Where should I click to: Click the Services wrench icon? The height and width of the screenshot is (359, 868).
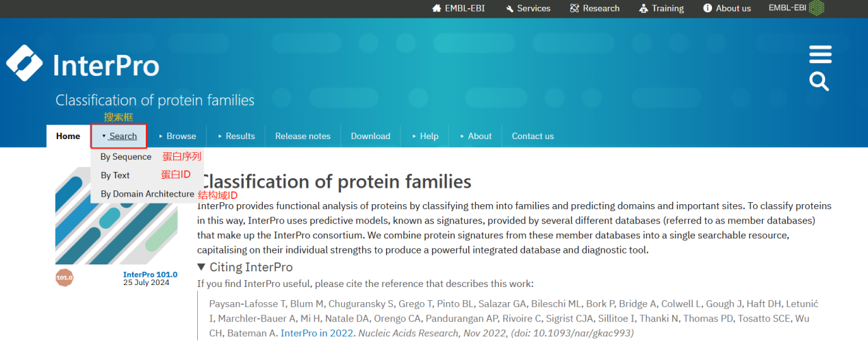click(510, 8)
